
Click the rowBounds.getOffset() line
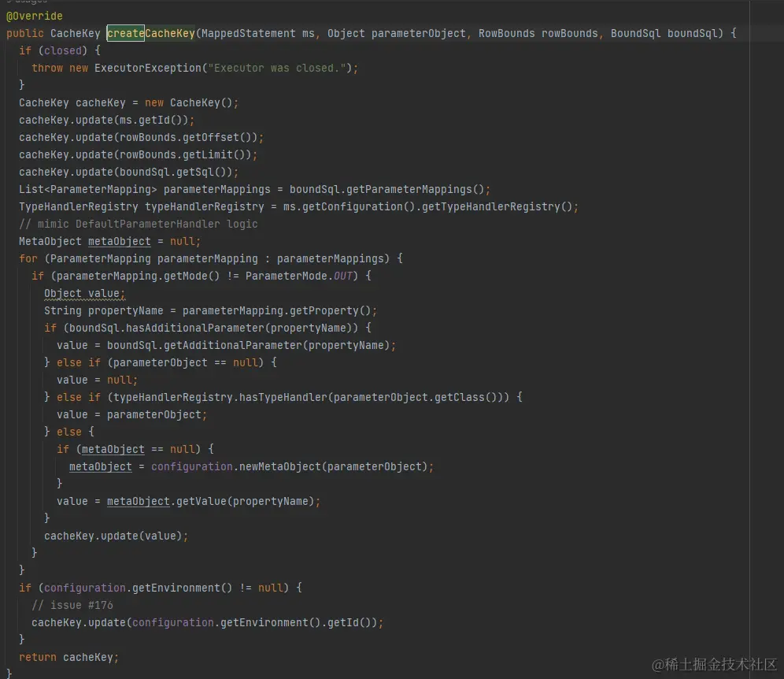click(x=141, y=137)
